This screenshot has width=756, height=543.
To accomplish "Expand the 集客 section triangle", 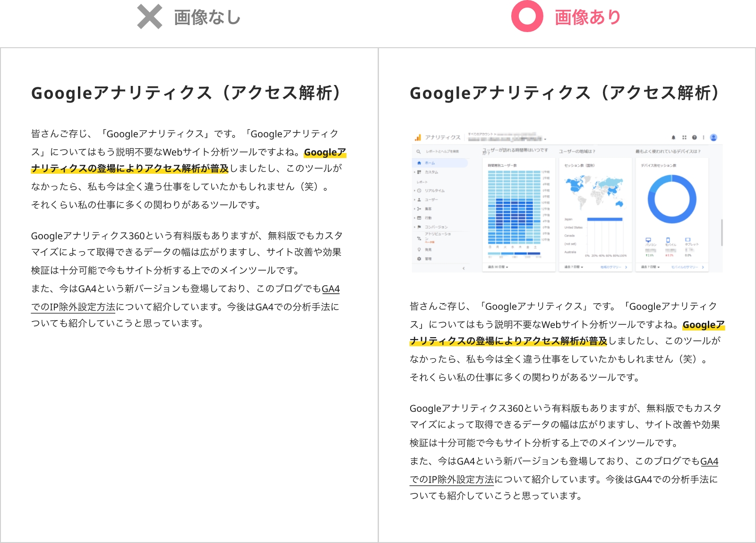I will (414, 209).
